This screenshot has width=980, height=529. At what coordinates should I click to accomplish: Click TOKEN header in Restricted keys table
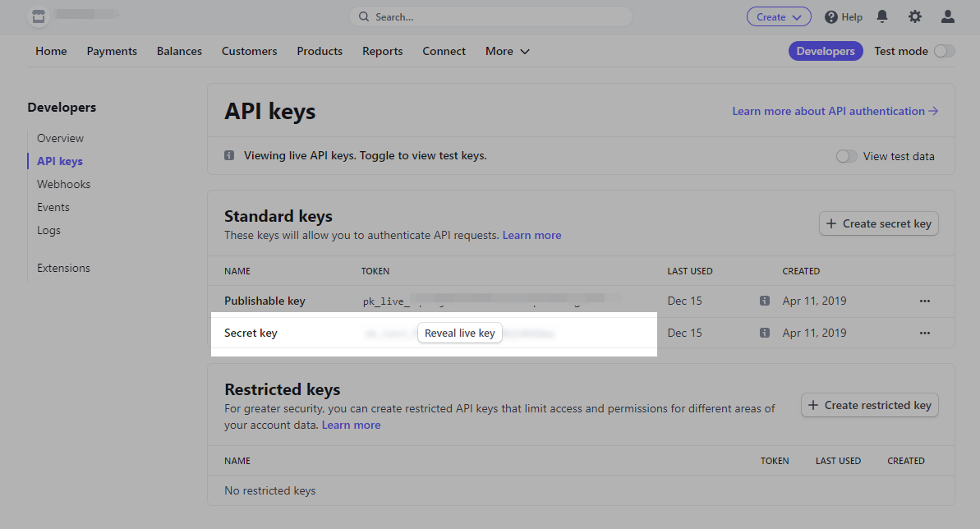[775, 461]
